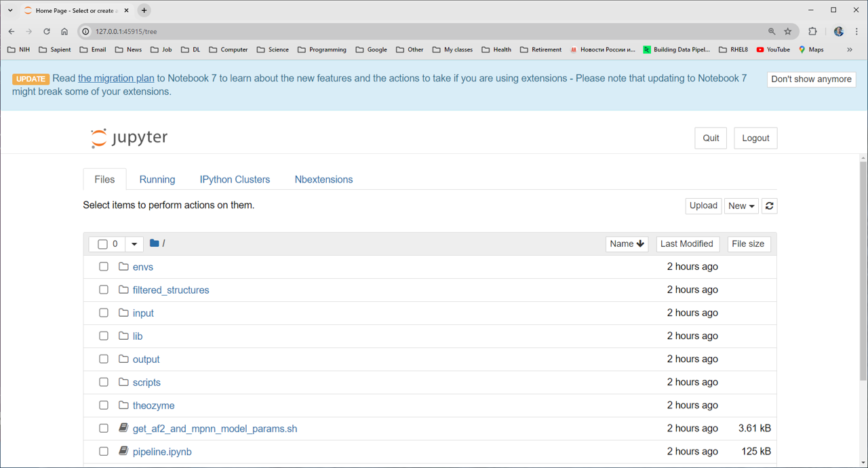This screenshot has height=468, width=868.
Task: Open the Maps bookmark
Action: coord(811,50)
